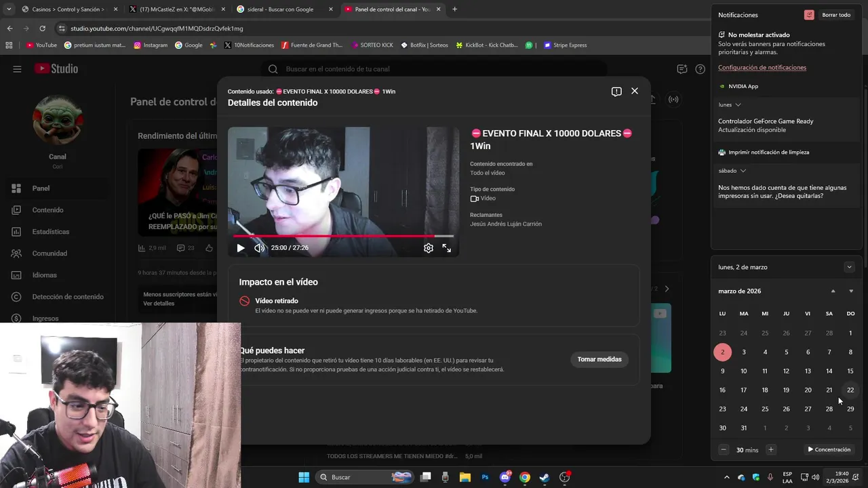The height and width of the screenshot is (488, 868).
Task: Click the channel avatar image
Action: coord(58,120)
